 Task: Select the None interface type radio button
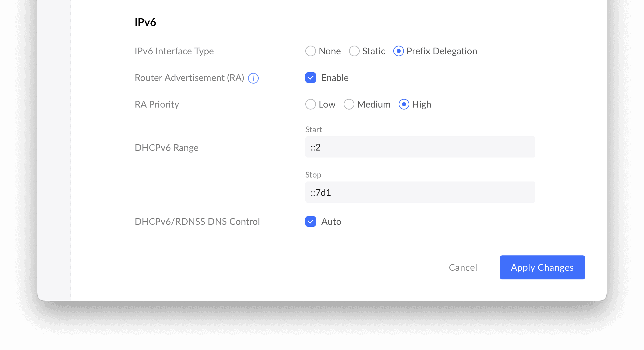[310, 51]
